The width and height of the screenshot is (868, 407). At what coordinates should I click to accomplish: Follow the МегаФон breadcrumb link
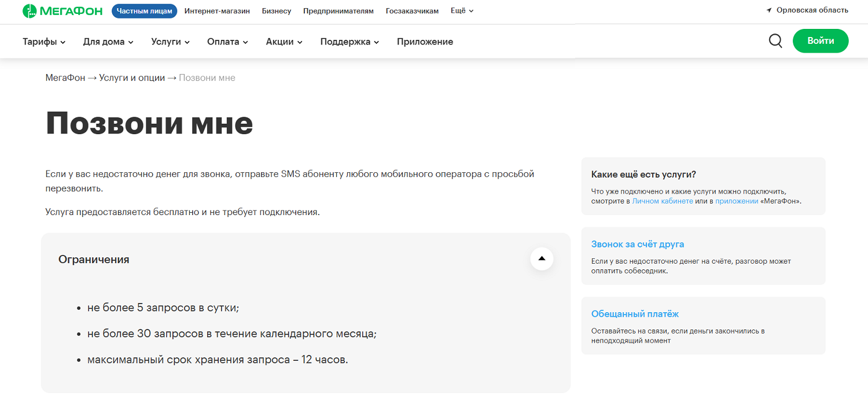point(65,77)
